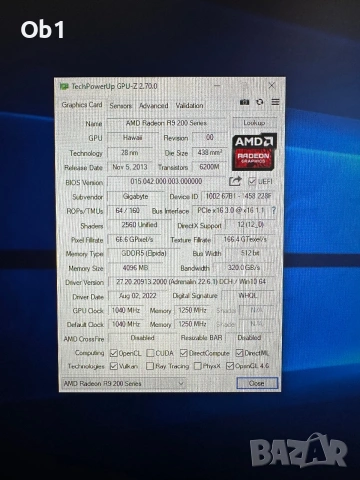360x480 pixels.
Task: Click the screenshot camera icon in GPU-Z
Action: point(244,102)
